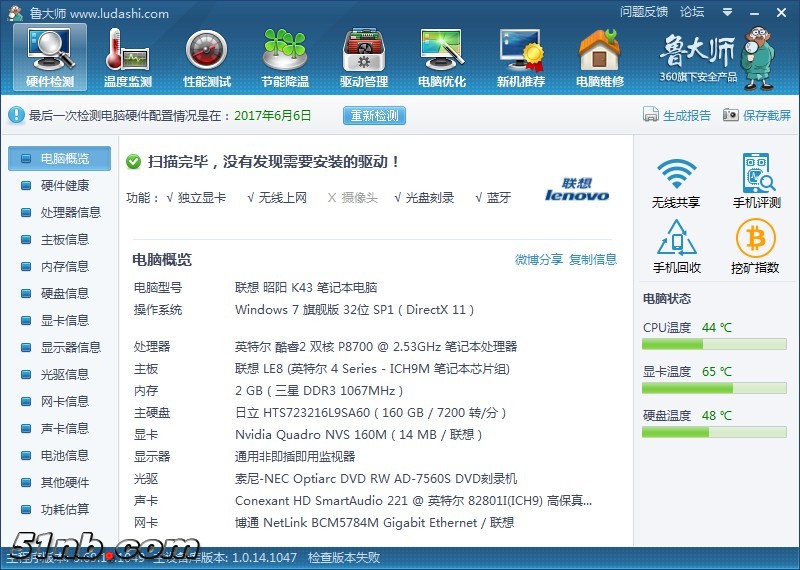This screenshot has height=570, width=800.
Task: Click the 复制信息 copy info link
Action: point(593,260)
